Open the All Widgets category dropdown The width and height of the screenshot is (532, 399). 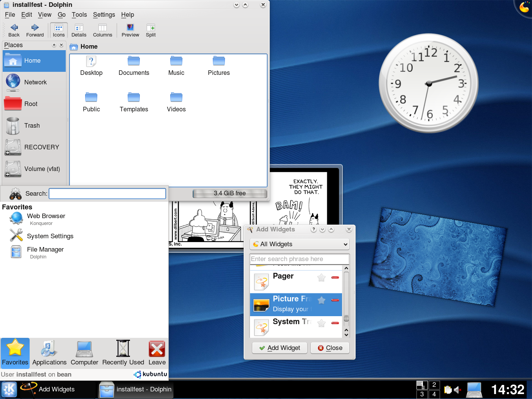pos(299,244)
